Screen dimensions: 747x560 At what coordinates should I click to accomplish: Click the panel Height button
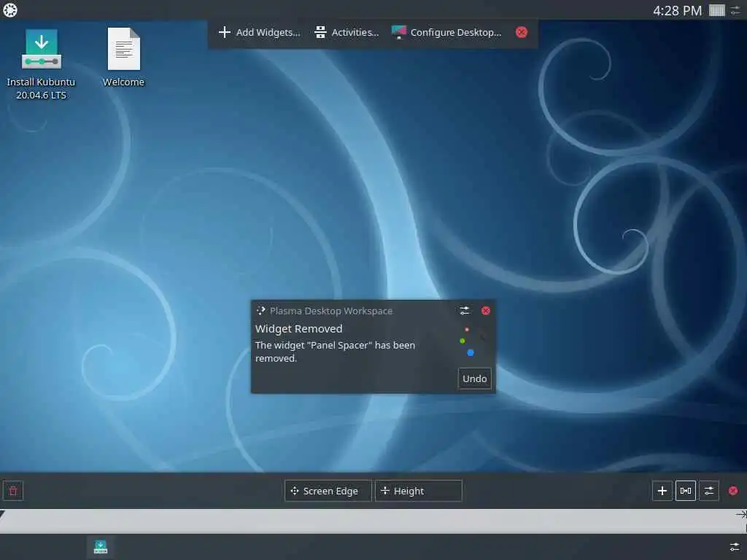click(418, 491)
